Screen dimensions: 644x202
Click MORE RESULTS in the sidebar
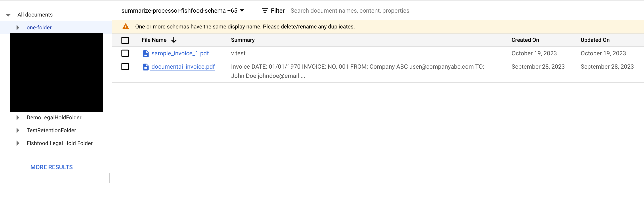[x=52, y=167]
